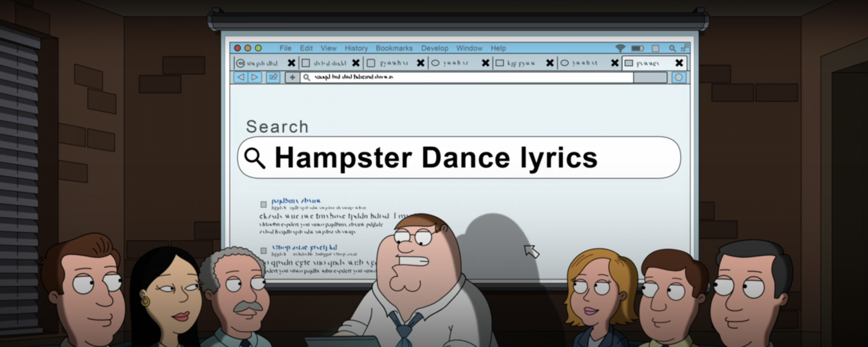Click the browser back arrow button

coord(241,77)
